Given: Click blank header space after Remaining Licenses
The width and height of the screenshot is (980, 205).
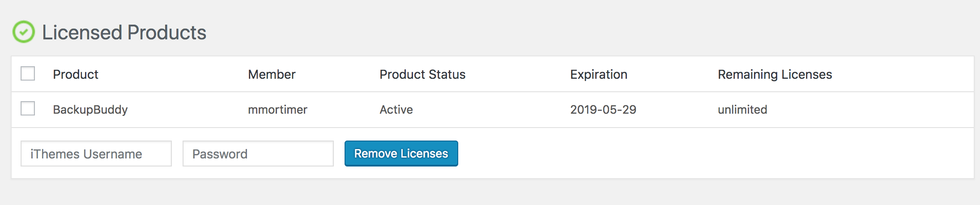Looking at the screenshot, I should [903, 74].
